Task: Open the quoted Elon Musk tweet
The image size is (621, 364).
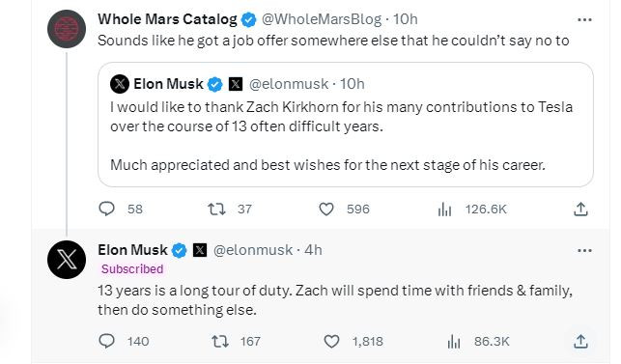Action: (346, 125)
